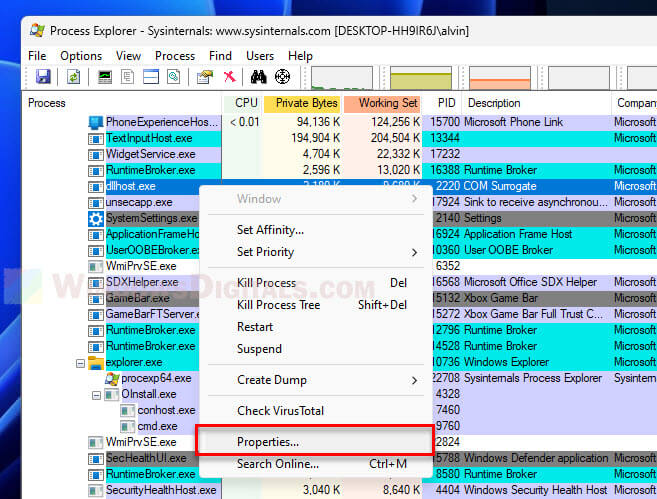The height and width of the screenshot is (499, 657).
Task: Sort by the Description column header
Action: pos(536,103)
